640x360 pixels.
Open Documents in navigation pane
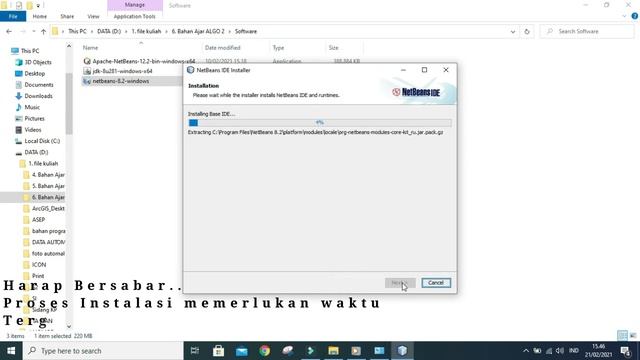[34, 85]
